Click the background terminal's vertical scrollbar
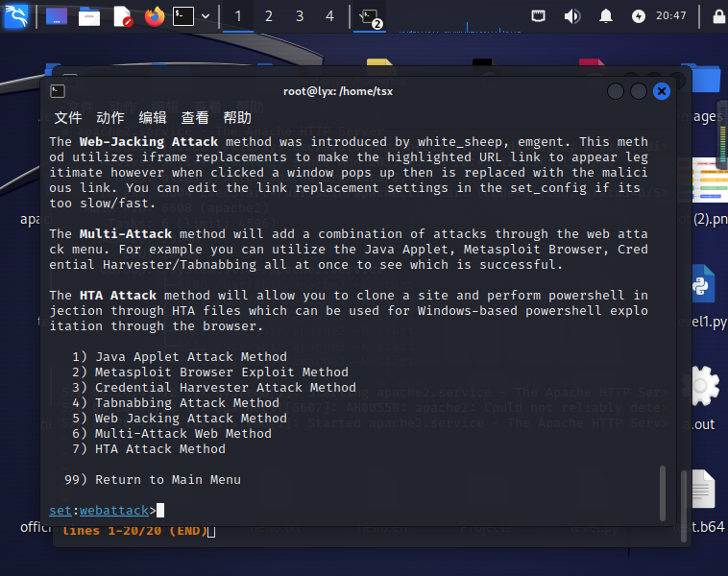728x576 pixels. point(684,506)
